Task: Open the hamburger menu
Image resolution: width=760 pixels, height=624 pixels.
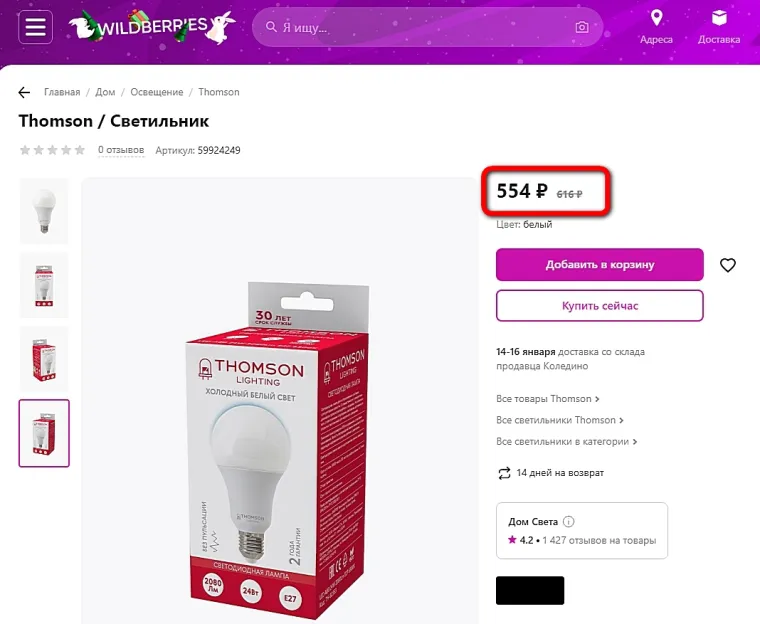Action: click(35, 27)
